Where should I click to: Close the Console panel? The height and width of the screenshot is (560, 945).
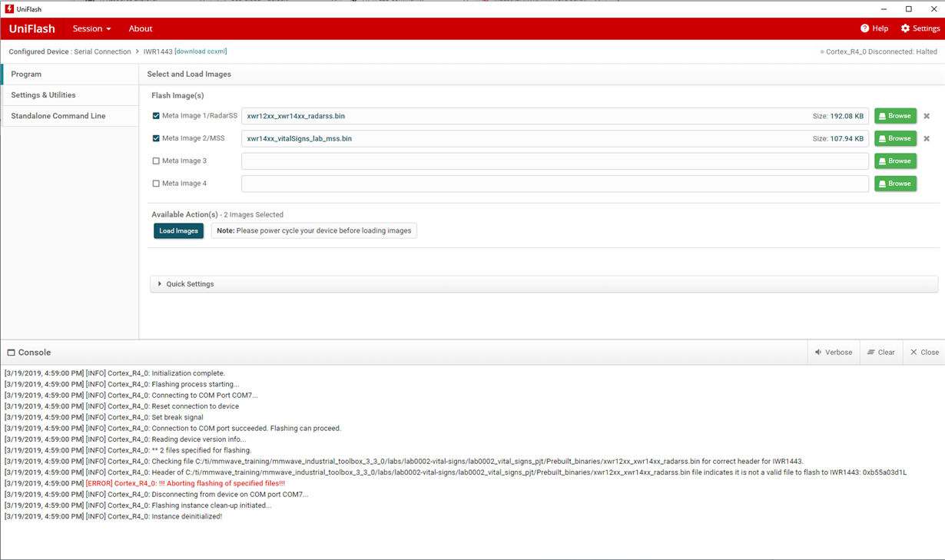pyautogui.click(x=924, y=353)
